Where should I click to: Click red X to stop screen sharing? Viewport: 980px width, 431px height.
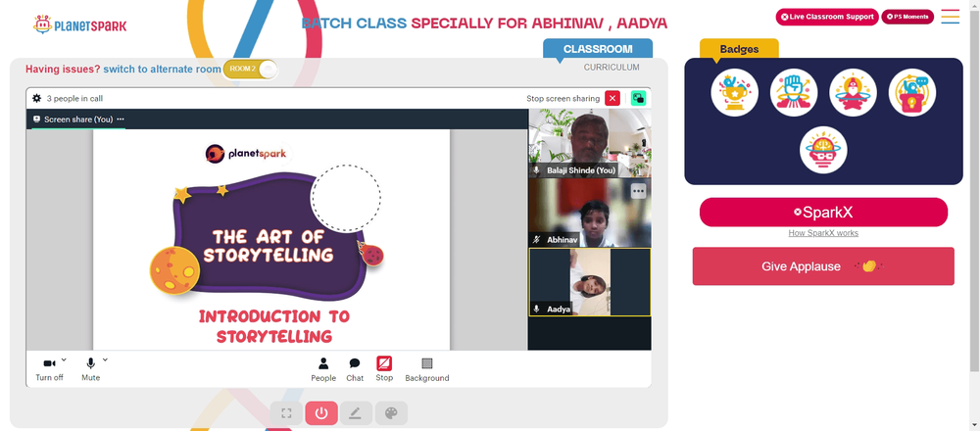pos(612,98)
